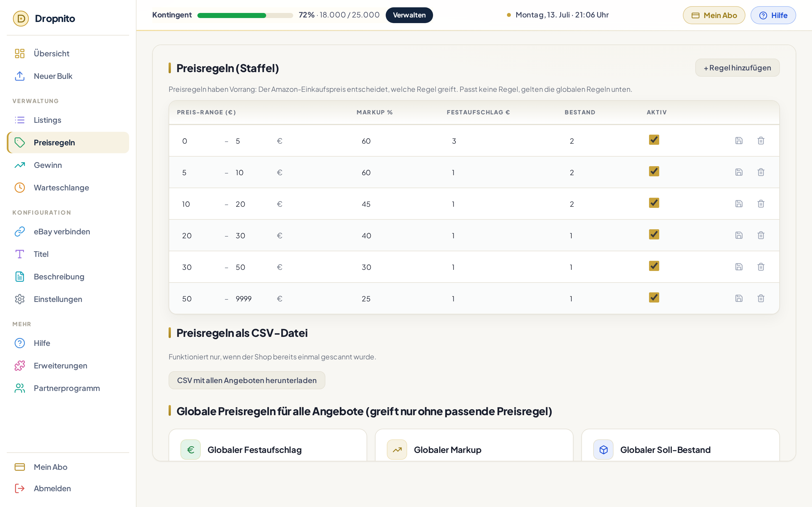This screenshot has width=812, height=507.
Task: Toggle Aktiv checkbox of the 10–20 € rule
Action: pyautogui.click(x=654, y=203)
